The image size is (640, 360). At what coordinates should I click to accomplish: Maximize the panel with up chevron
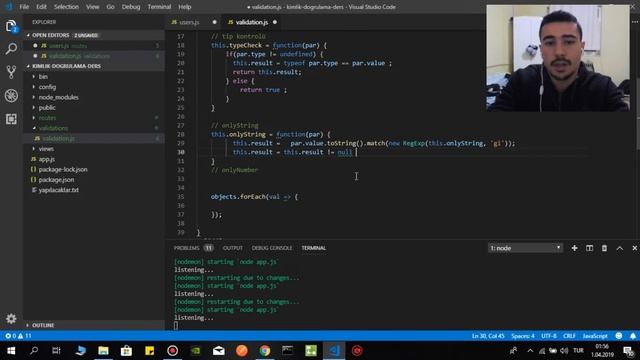click(620, 248)
